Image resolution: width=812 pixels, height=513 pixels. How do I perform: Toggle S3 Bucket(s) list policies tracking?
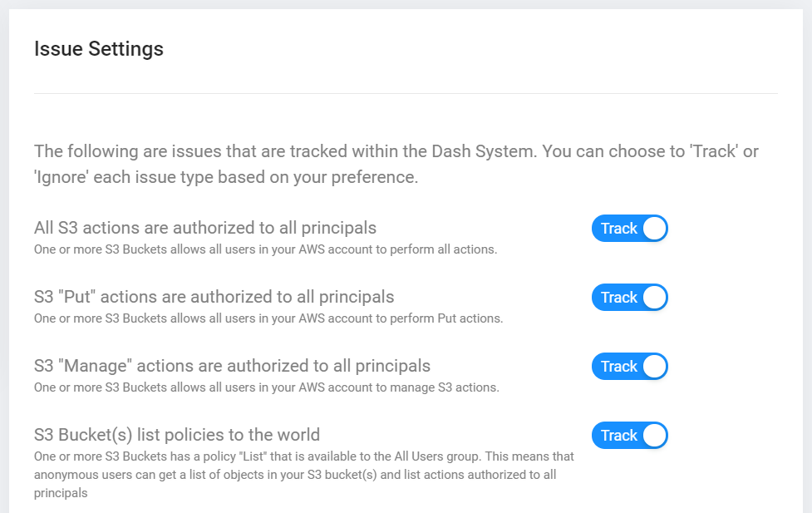coord(629,436)
